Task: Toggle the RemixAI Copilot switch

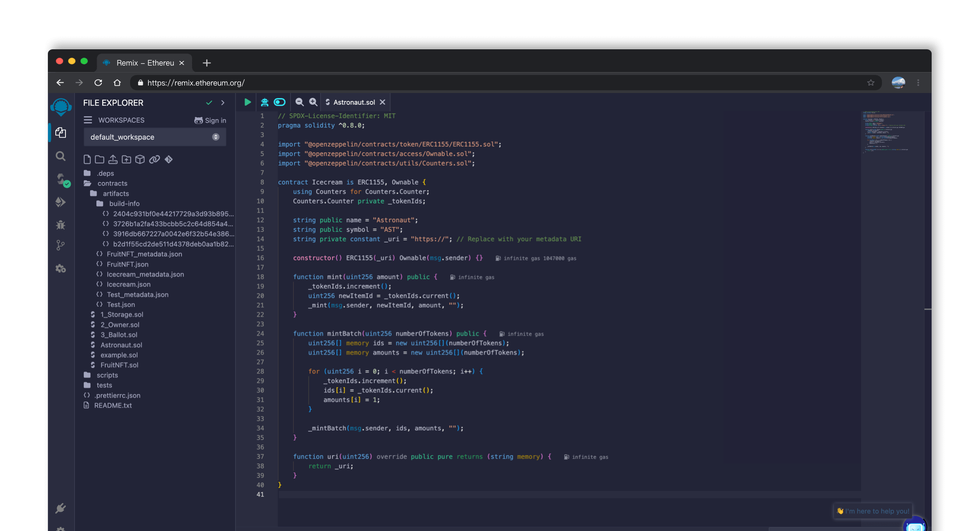Action: (279, 102)
